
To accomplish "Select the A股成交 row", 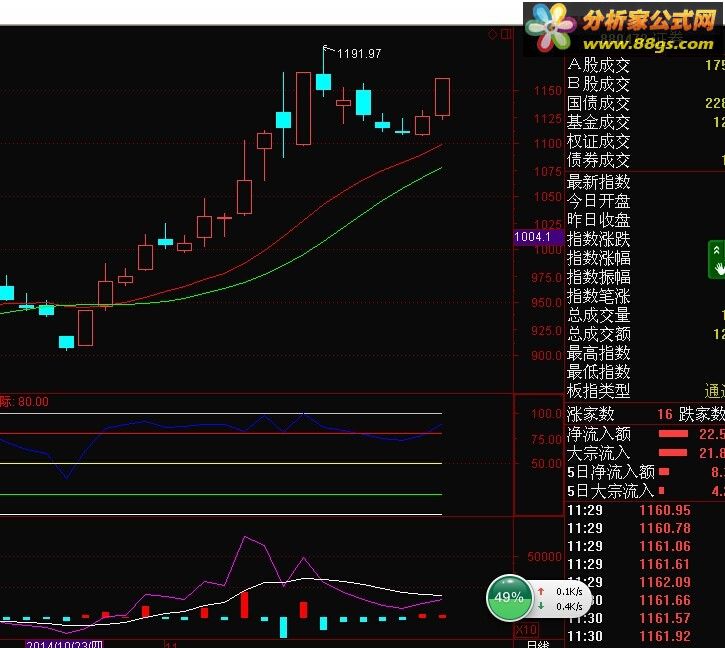I will (x=645, y=65).
